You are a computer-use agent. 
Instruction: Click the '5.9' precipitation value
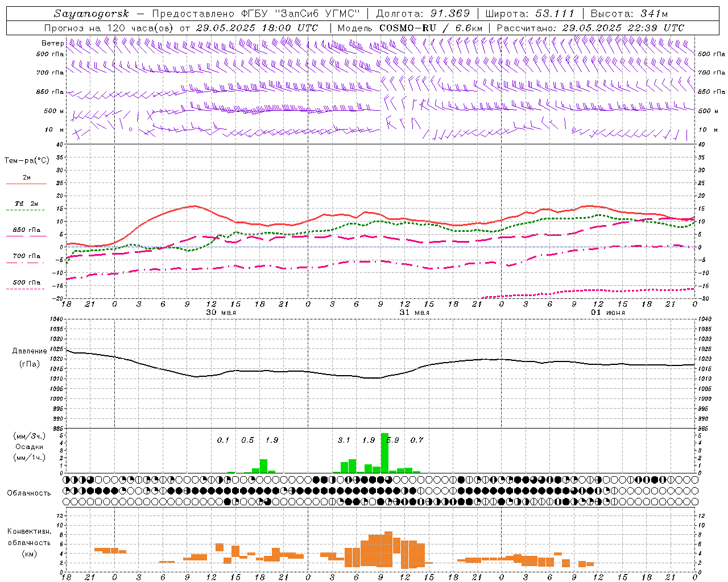(392, 440)
